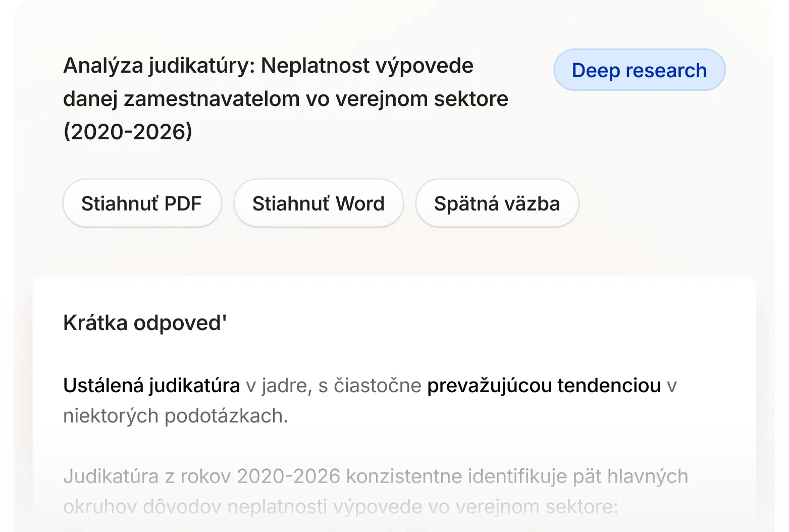Click 'päť hlavných' in the faded paragraph
789x532 pixels.
click(630, 476)
